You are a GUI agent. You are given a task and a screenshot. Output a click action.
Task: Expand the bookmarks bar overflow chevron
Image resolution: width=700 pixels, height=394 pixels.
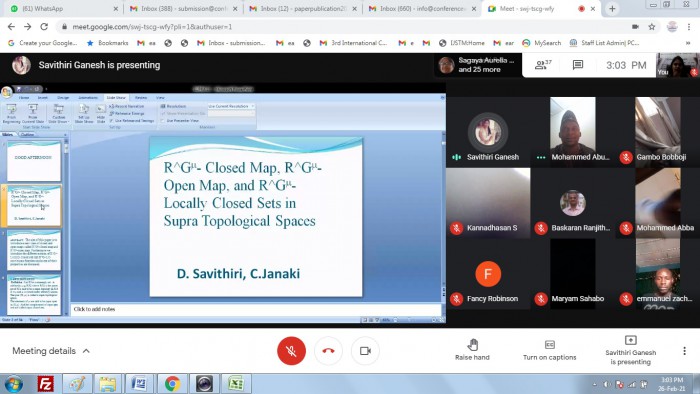coord(688,43)
